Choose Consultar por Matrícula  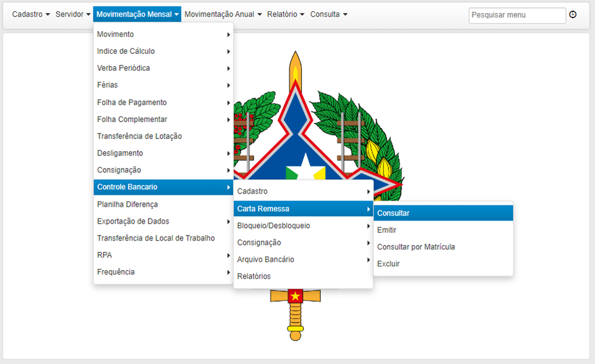tap(443, 247)
